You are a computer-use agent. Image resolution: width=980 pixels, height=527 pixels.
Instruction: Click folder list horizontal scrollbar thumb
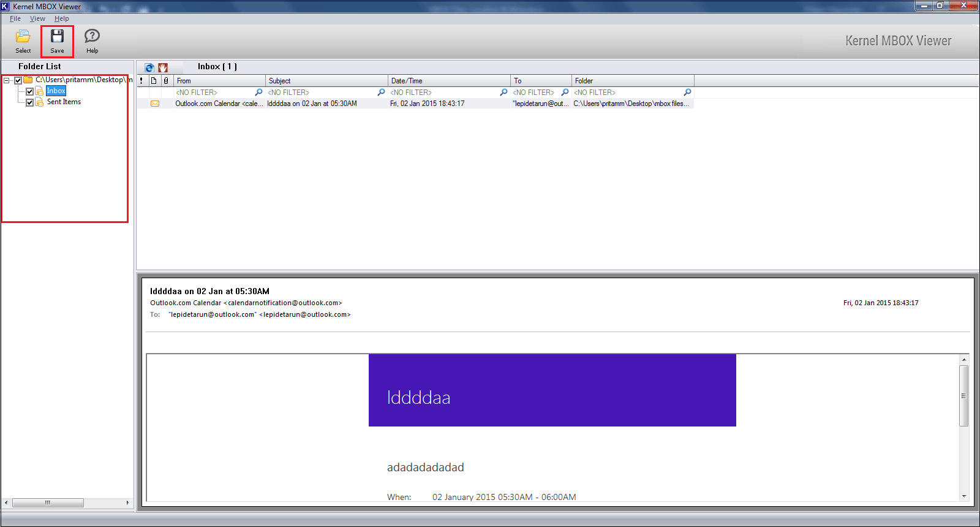[x=48, y=502]
